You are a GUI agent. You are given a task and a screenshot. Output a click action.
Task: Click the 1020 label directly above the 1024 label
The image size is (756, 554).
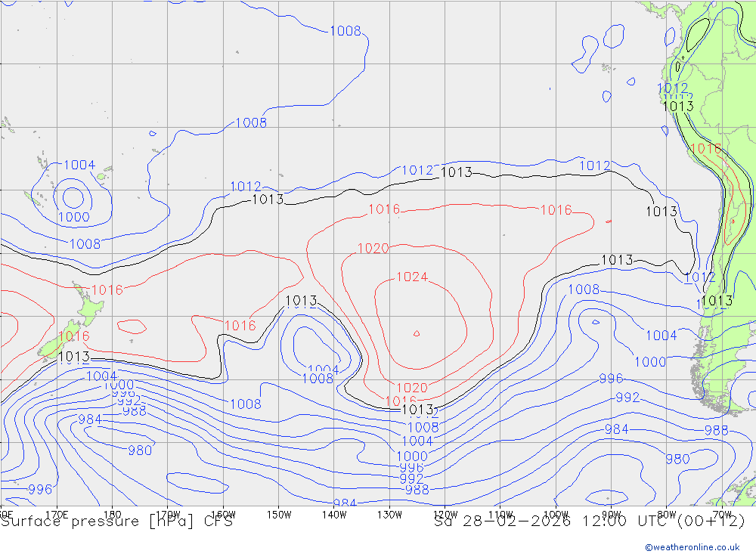[x=373, y=249]
